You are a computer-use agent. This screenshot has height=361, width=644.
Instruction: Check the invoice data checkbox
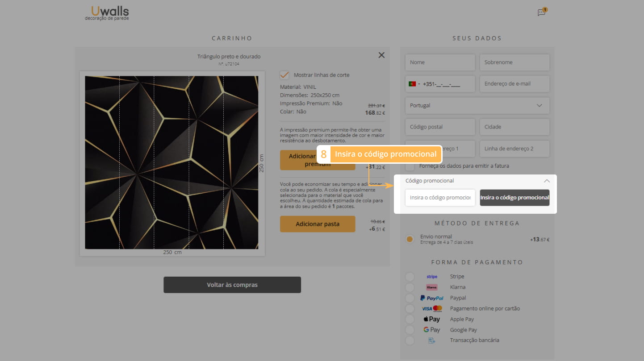click(410, 166)
